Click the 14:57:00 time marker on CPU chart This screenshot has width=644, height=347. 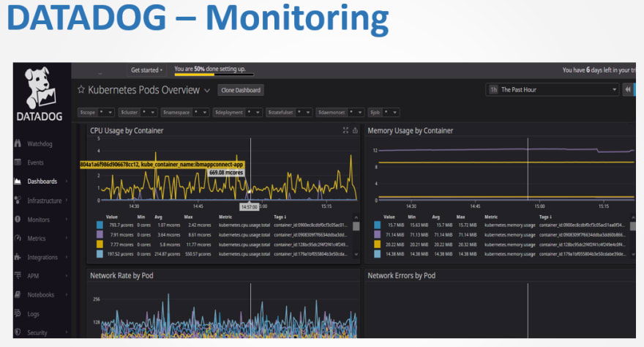pos(250,207)
